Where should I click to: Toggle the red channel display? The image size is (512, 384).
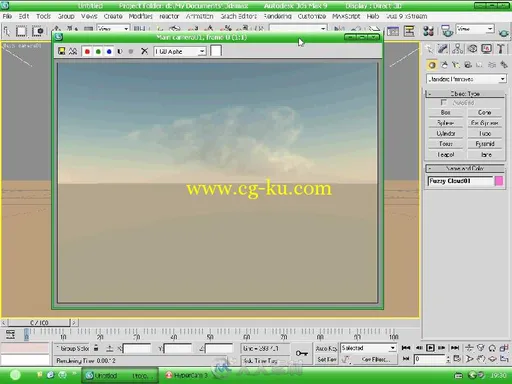pyautogui.click(x=87, y=52)
